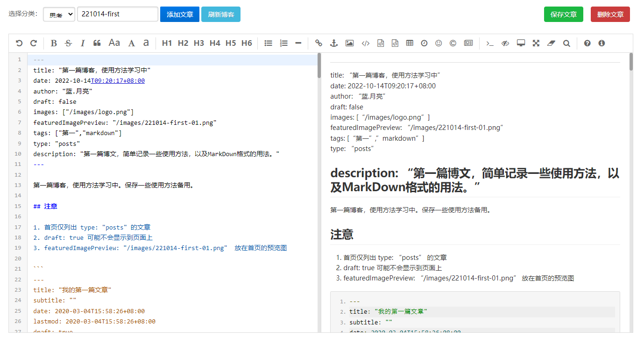Apply H1 heading from the toolbar
The image size is (644, 352).
(167, 43)
